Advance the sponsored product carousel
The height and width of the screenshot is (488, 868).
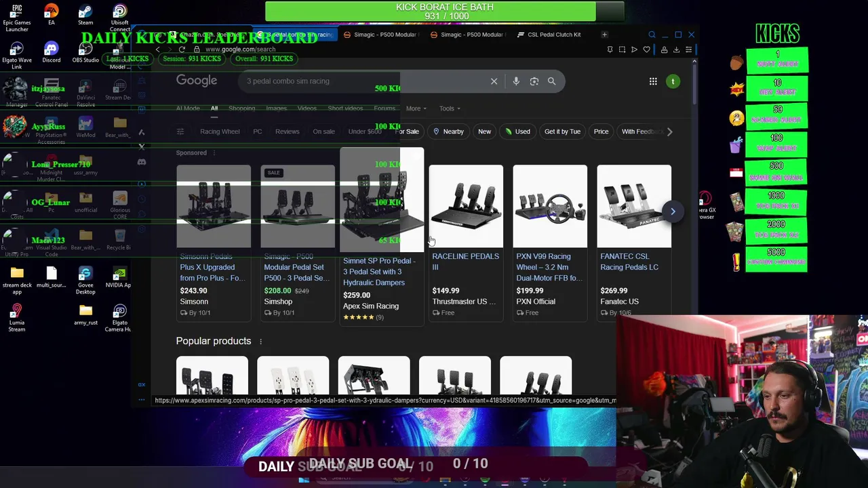(673, 211)
